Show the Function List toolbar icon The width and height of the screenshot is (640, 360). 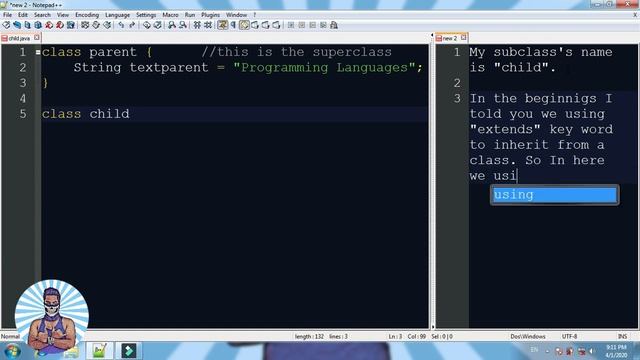[276, 25]
